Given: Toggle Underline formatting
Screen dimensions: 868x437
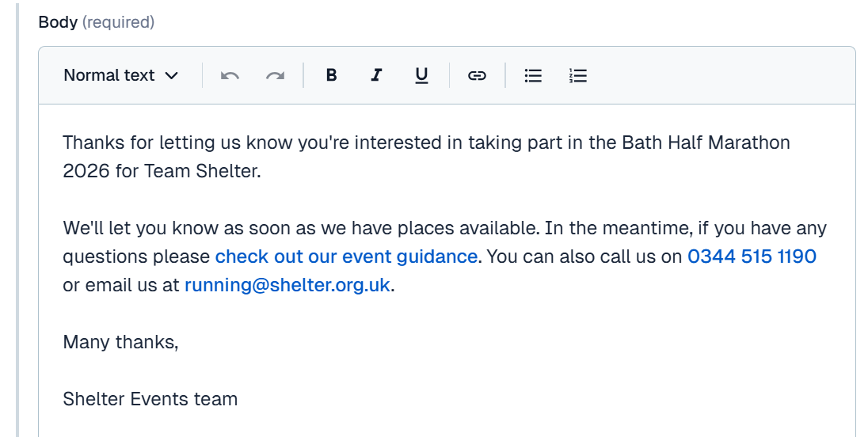Looking at the screenshot, I should tap(421, 75).
